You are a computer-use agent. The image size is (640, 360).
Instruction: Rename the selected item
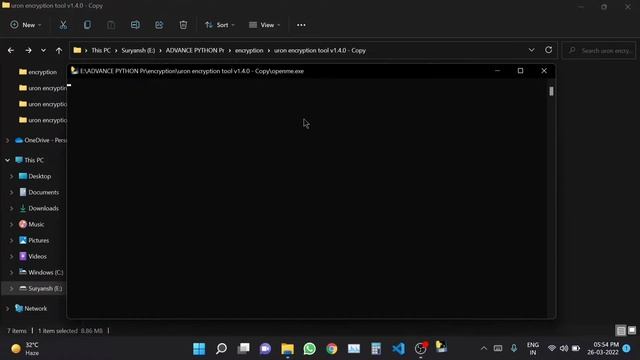click(135, 25)
